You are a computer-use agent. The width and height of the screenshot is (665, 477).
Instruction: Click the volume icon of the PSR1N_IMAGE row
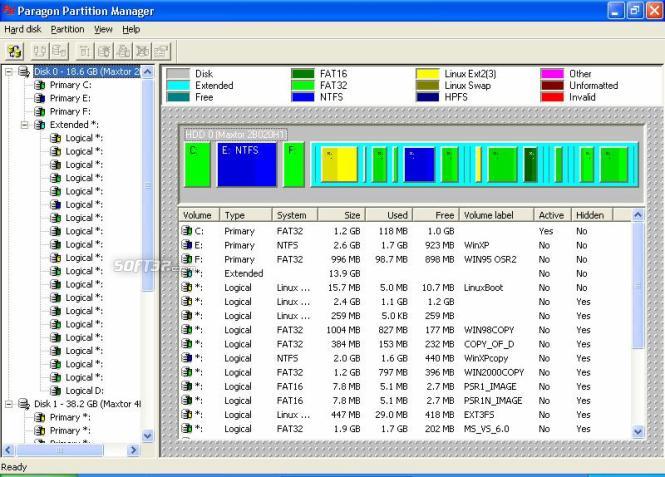pos(187,400)
